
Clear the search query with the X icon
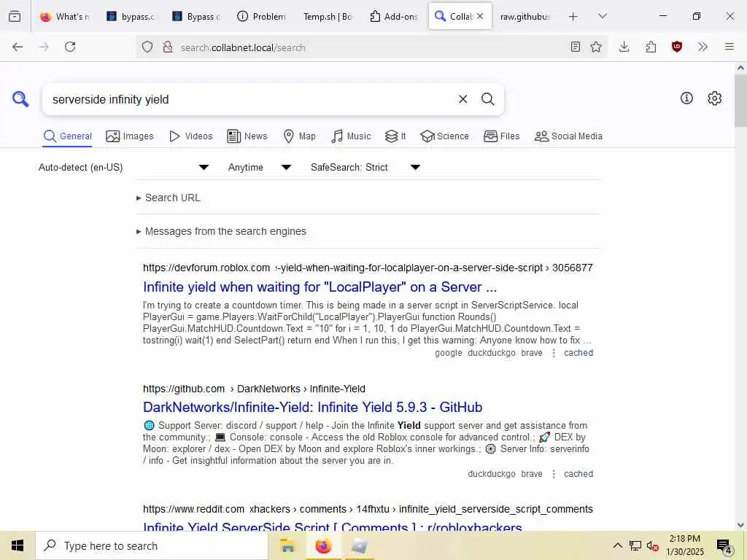pos(462,99)
